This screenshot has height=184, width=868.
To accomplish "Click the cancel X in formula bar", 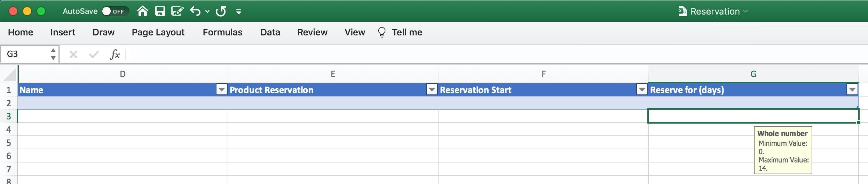I will [73, 55].
